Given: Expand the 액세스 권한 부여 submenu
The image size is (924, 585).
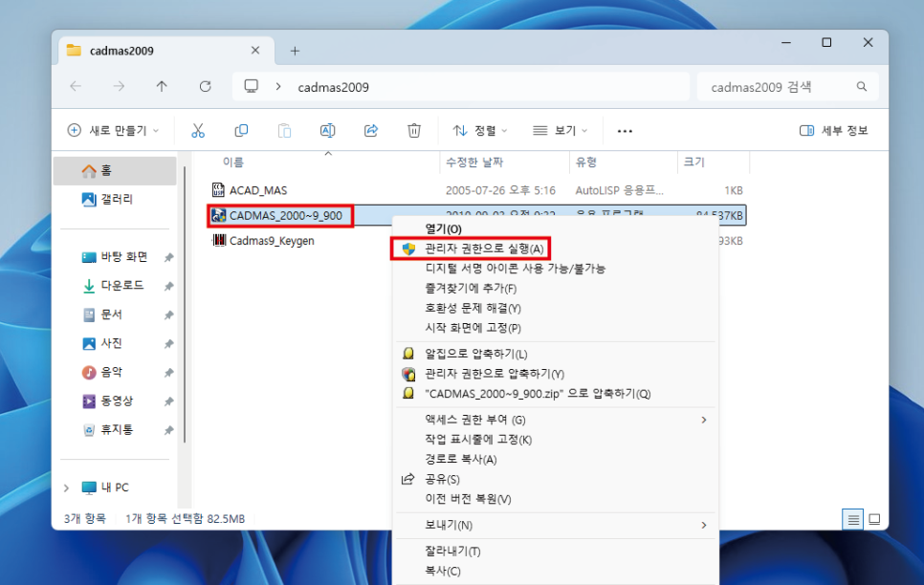Looking at the screenshot, I should [x=557, y=420].
